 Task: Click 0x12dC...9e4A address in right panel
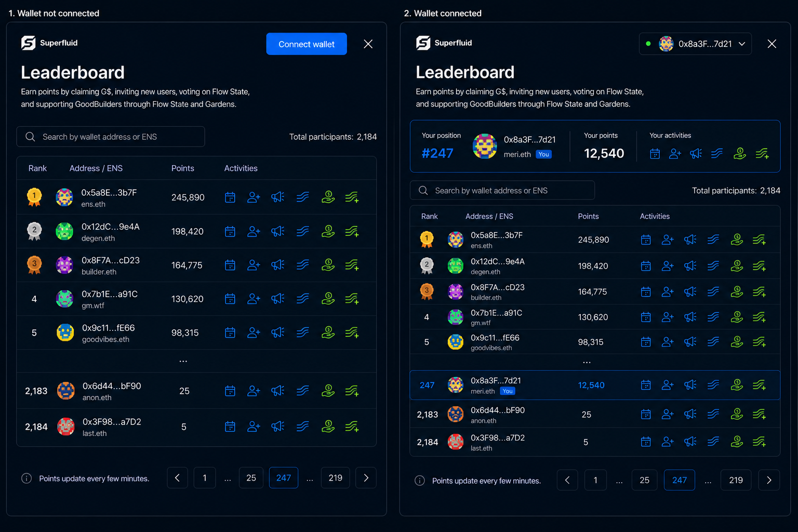click(x=498, y=261)
